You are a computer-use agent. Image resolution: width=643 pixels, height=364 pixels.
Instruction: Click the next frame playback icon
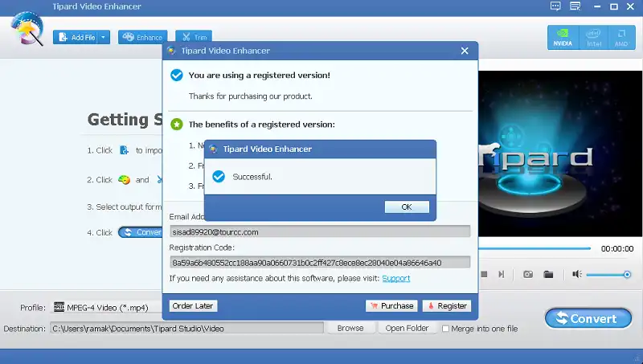[502, 274]
